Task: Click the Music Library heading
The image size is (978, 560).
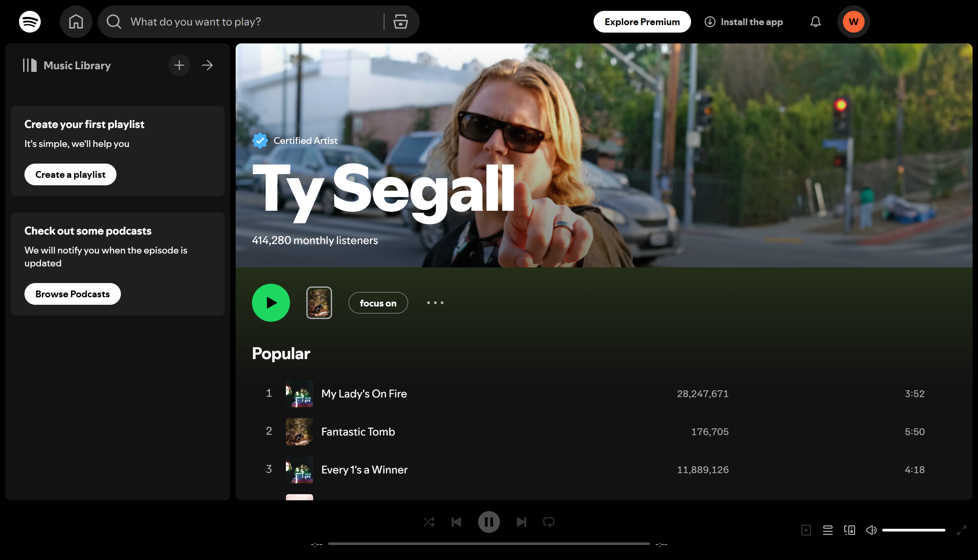Action: click(77, 66)
